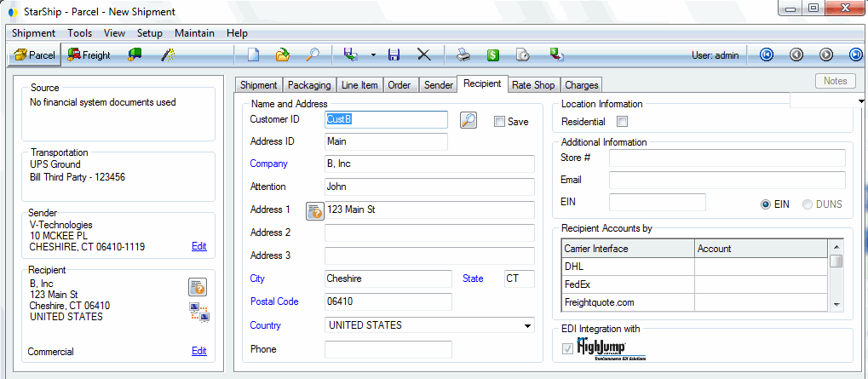Viewport: 868px width, 379px height.
Task: Select the DUNS radio button
Action: click(808, 204)
